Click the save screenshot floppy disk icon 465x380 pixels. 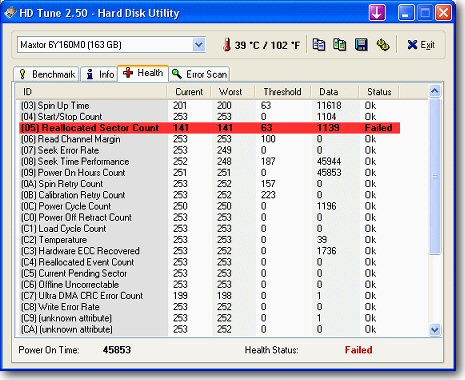point(361,45)
